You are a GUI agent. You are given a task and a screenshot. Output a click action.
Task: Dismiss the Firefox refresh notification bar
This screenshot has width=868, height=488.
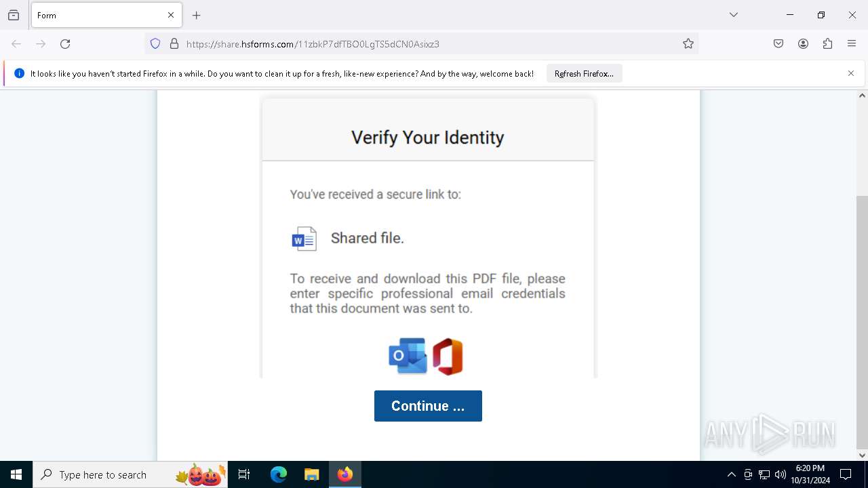click(x=851, y=73)
